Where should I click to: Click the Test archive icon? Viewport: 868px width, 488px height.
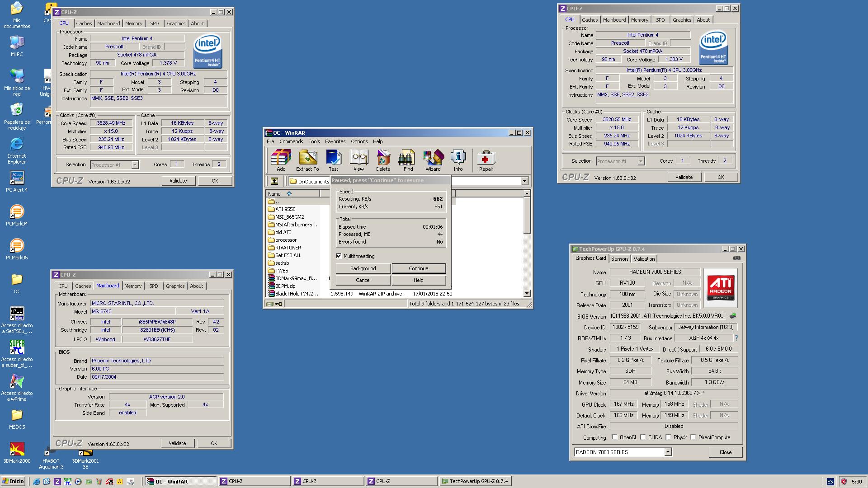point(333,160)
